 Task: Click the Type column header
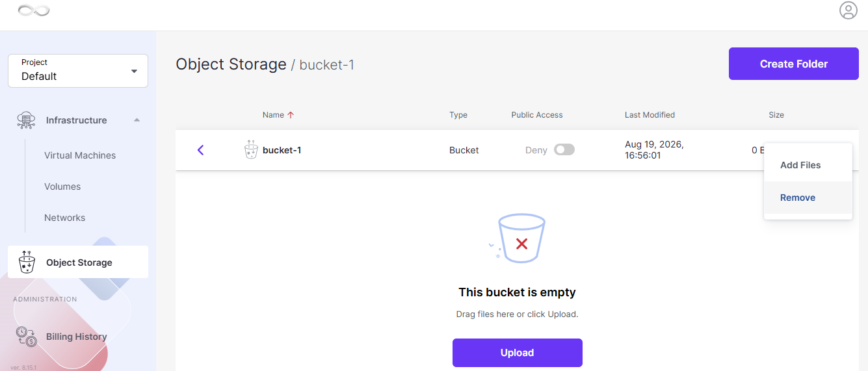tap(458, 115)
